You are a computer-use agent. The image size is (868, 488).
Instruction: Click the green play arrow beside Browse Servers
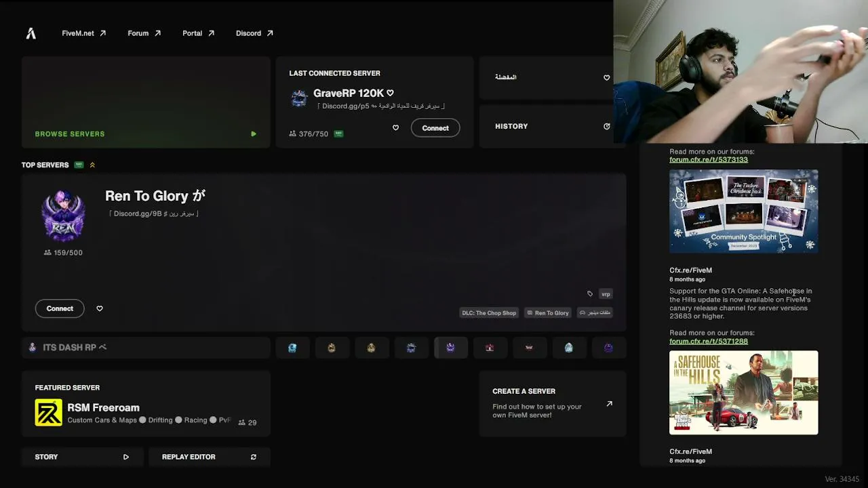(254, 134)
